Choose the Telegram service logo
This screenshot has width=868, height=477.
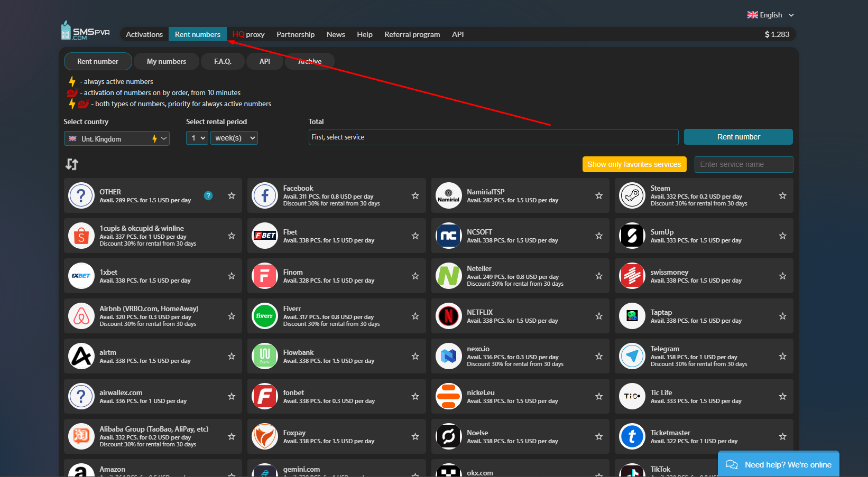pos(632,356)
